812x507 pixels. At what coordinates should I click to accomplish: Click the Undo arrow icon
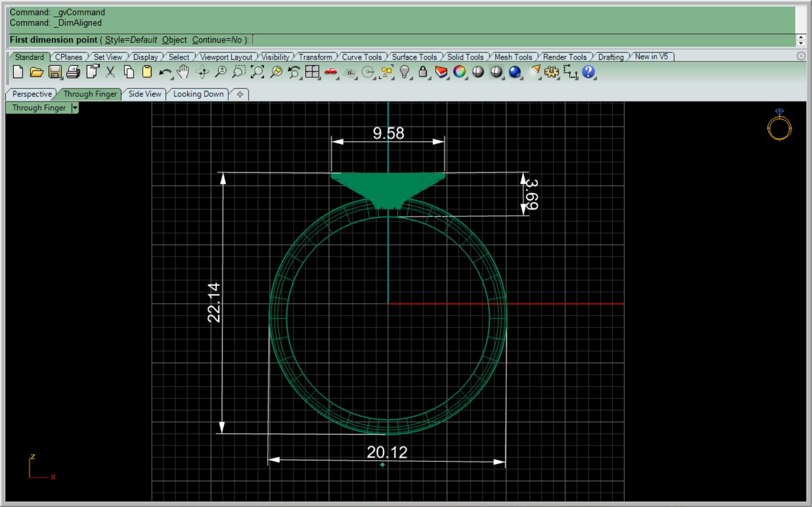166,72
